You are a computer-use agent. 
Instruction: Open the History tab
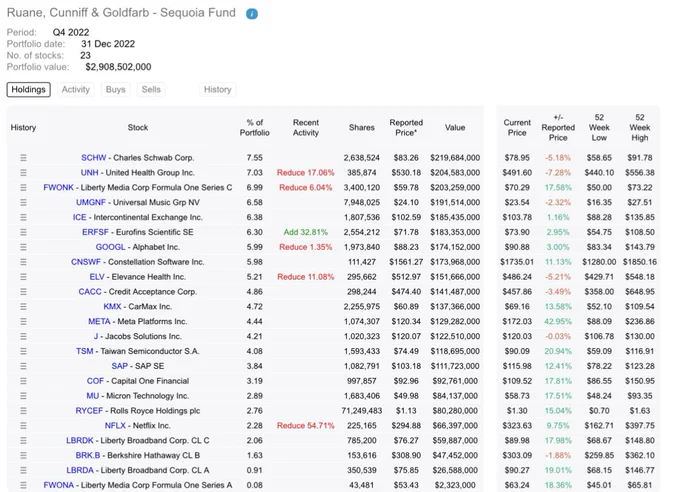pyautogui.click(x=218, y=90)
